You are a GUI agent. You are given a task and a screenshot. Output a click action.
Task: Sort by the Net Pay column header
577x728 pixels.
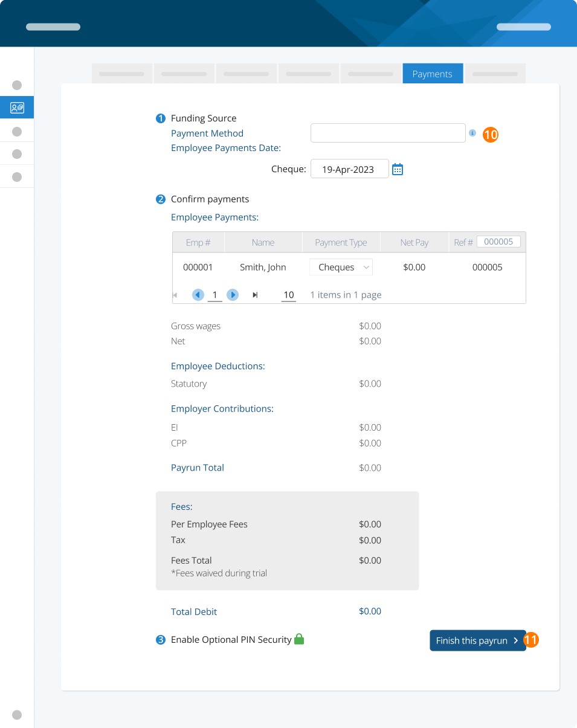[x=414, y=242]
